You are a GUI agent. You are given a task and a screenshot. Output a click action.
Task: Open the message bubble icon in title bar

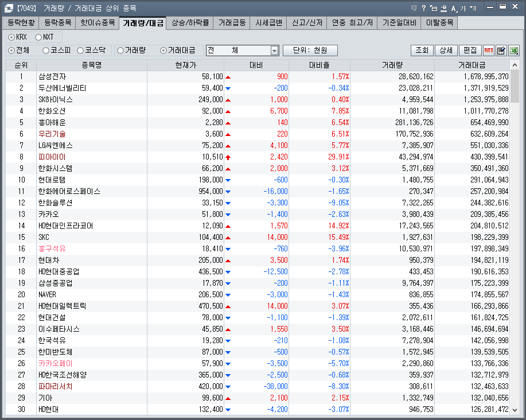[x=414, y=8]
